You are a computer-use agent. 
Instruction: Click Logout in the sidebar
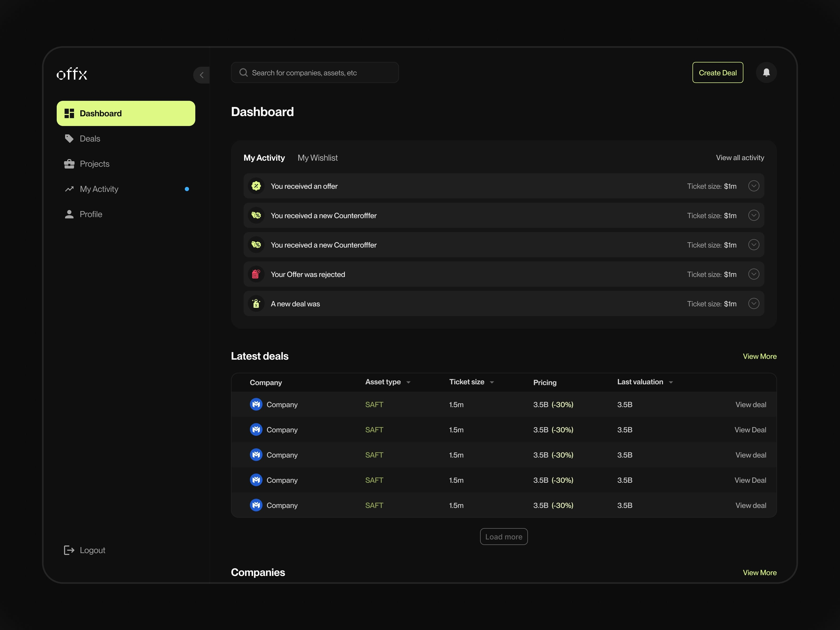click(x=84, y=550)
